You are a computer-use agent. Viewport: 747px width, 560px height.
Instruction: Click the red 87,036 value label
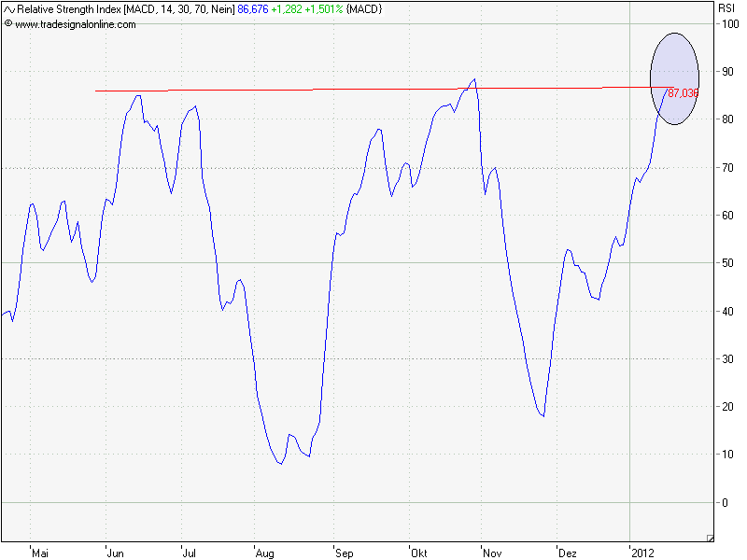(x=683, y=93)
